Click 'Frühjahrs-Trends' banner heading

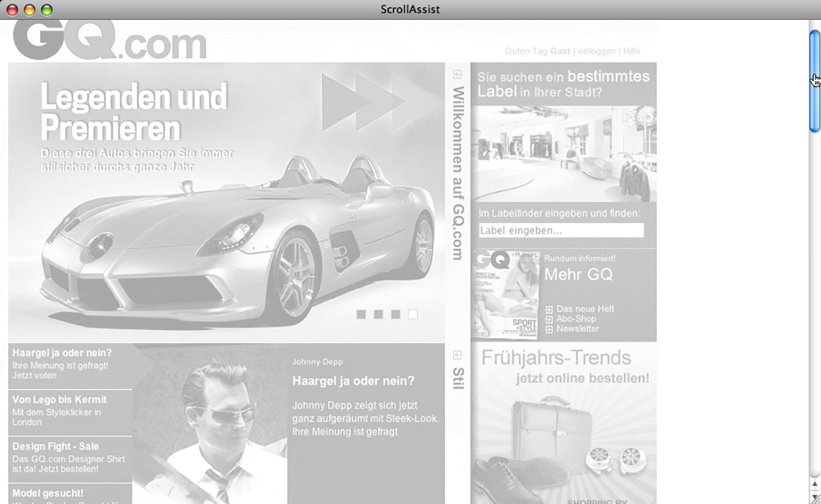pyautogui.click(x=556, y=357)
